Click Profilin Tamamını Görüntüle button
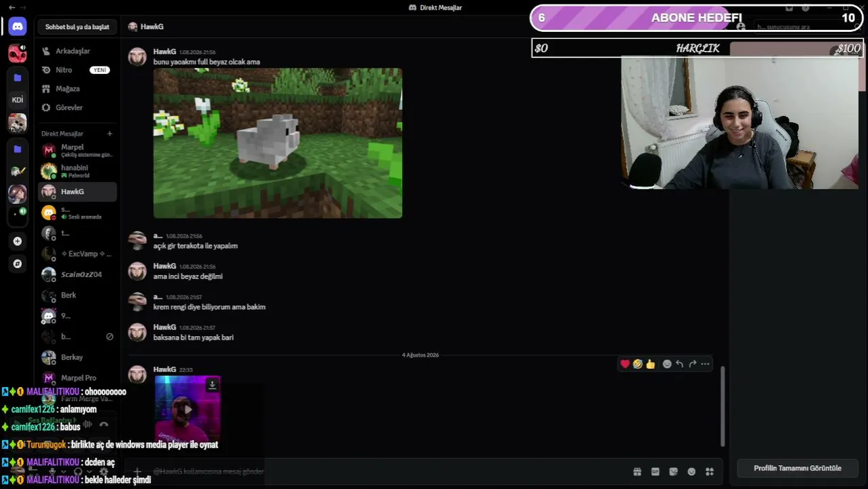Screen dimensions: 868x489 [797, 468]
